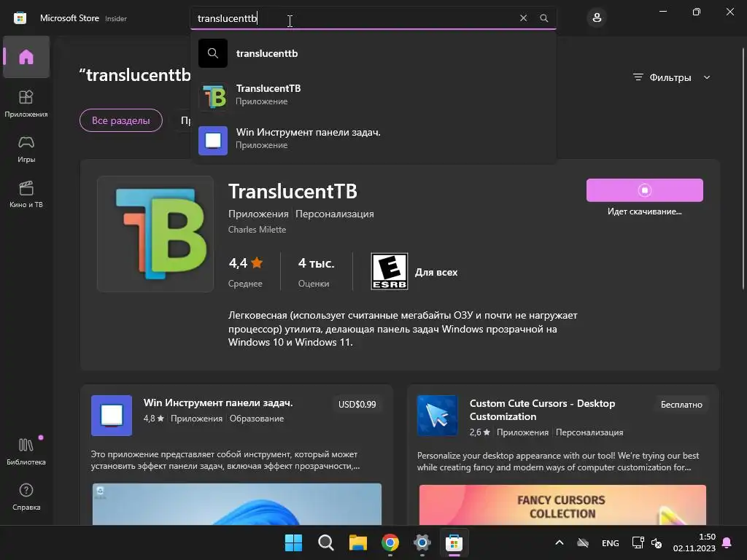The image size is (747, 560).
Task: Select the translucenttb search suggestion
Action: point(373,53)
